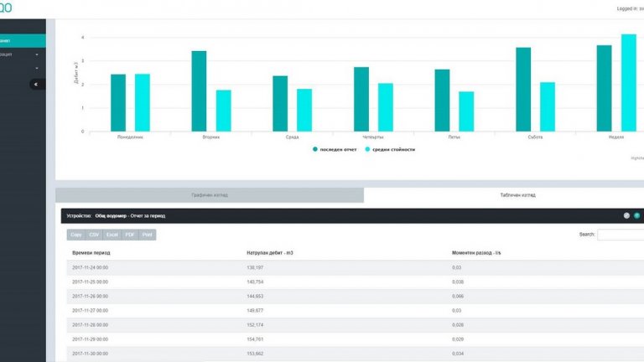Click the Print button
This screenshot has width=644, height=362.
pyautogui.click(x=148, y=235)
